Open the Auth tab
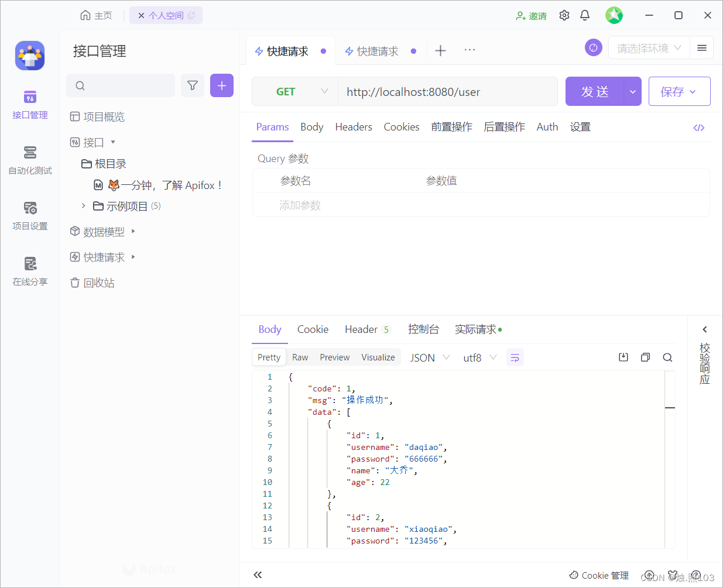 pos(547,127)
